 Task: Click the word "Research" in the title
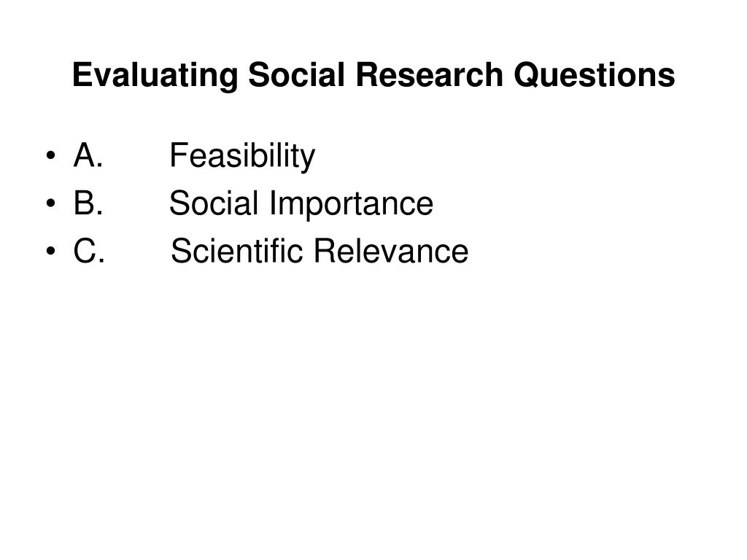pyautogui.click(x=429, y=74)
